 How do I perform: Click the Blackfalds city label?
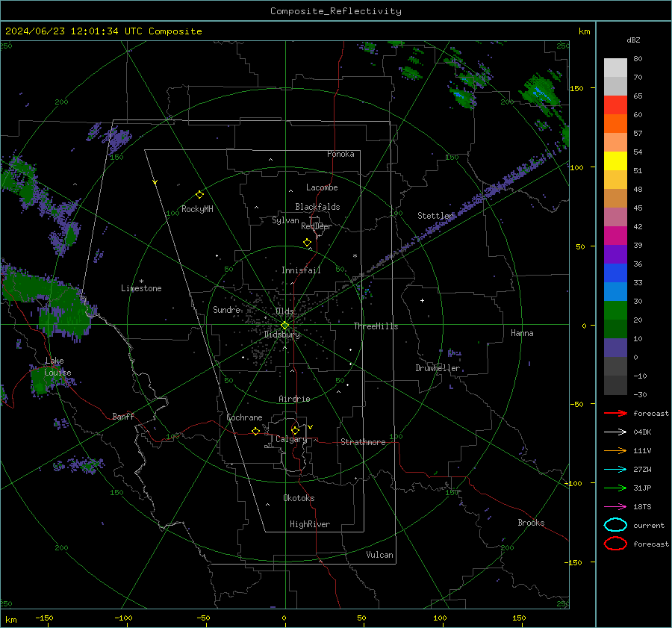(x=317, y=207)
